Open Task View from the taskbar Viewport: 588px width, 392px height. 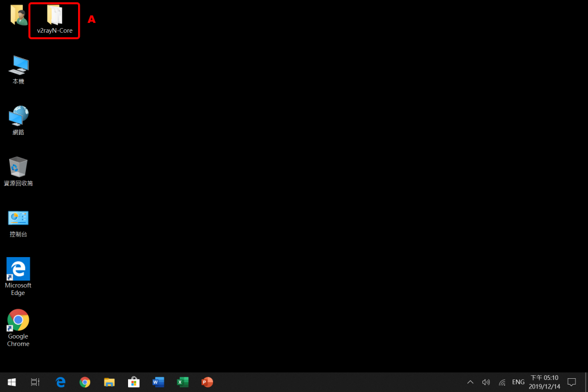click(x=35, y=382)
